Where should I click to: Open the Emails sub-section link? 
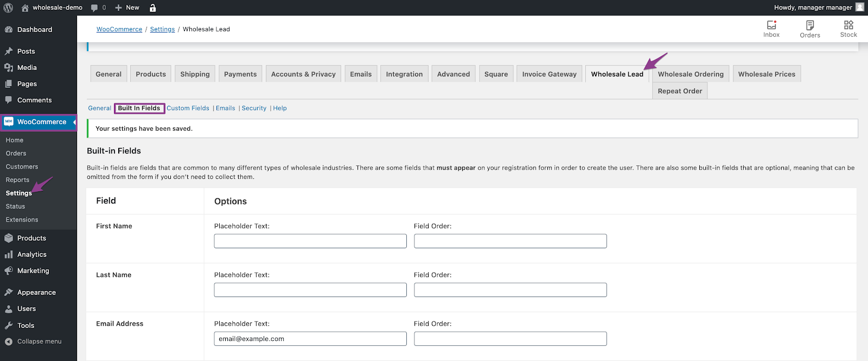(x=226, y=108)
